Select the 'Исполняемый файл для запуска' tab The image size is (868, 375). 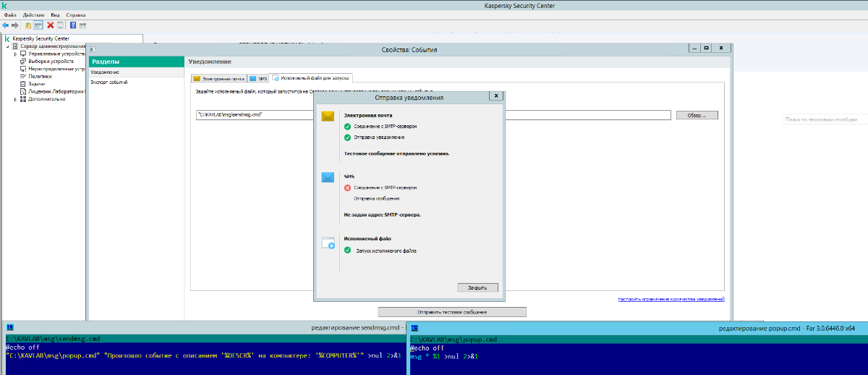click(x=311, y=78)
